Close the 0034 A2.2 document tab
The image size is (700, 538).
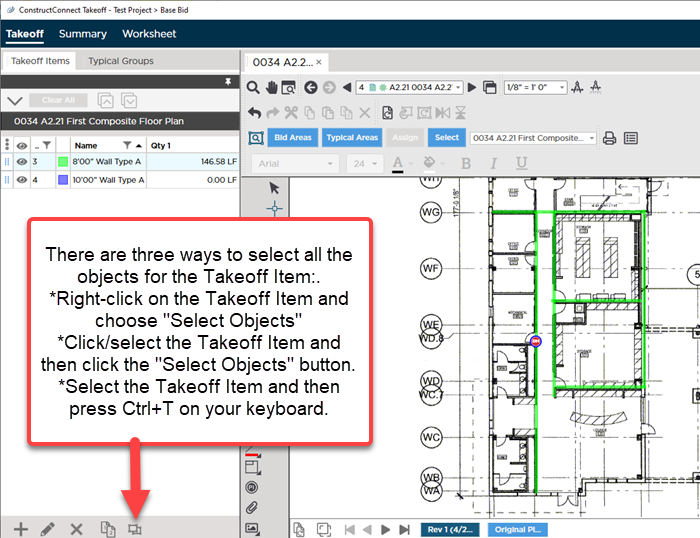coord(319,62)
